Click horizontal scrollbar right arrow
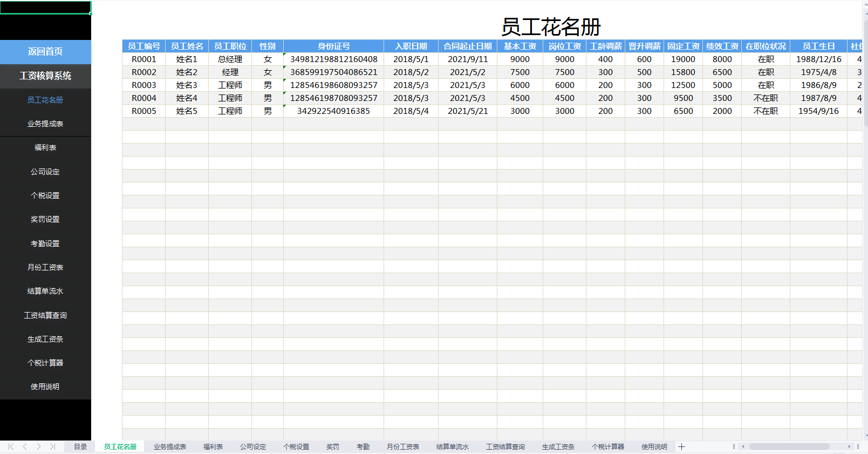This screenshot has width=868, height=454. [x=849, y=446]
